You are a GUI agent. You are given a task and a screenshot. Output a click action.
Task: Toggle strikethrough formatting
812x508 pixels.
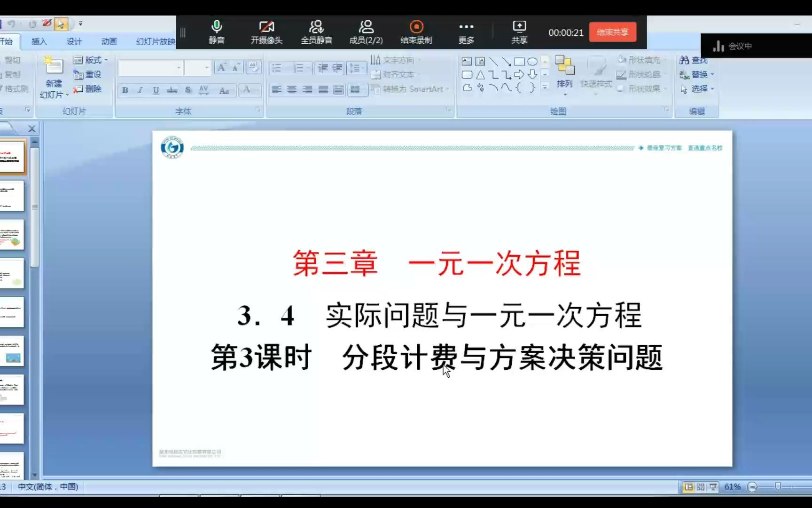172,90
